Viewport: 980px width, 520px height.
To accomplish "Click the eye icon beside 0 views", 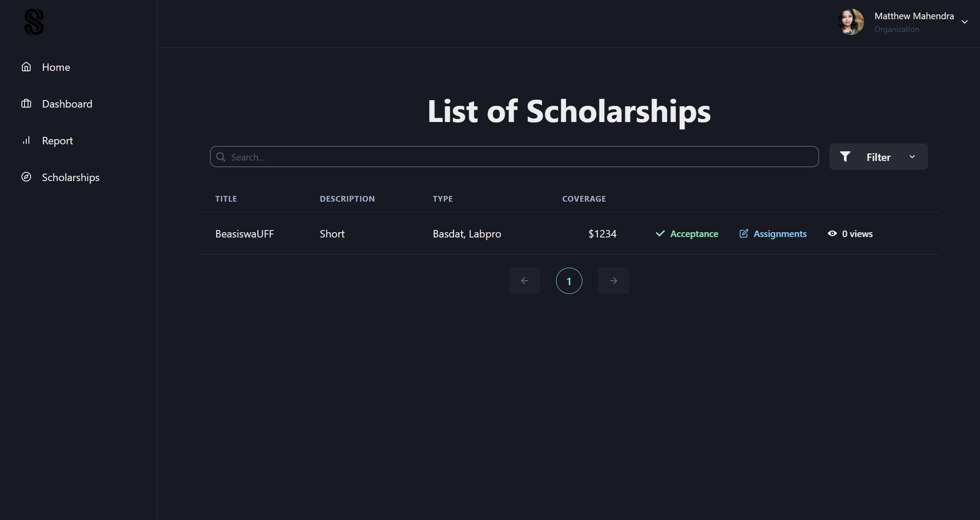I will (x=832, y=234).
